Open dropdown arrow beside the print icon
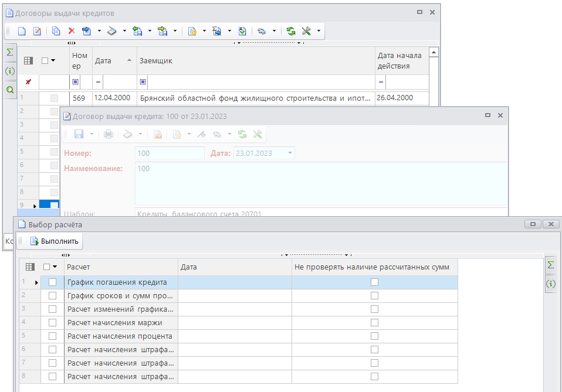Image resolution: width=562 pixels, height=392 pixels. (124, 31)
